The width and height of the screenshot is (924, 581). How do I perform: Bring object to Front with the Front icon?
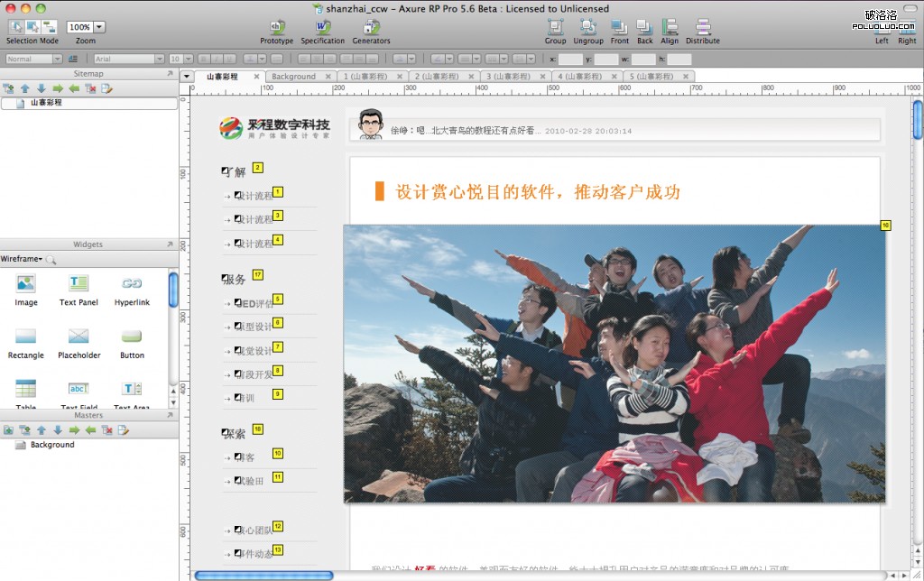click(x=619, y=27)
